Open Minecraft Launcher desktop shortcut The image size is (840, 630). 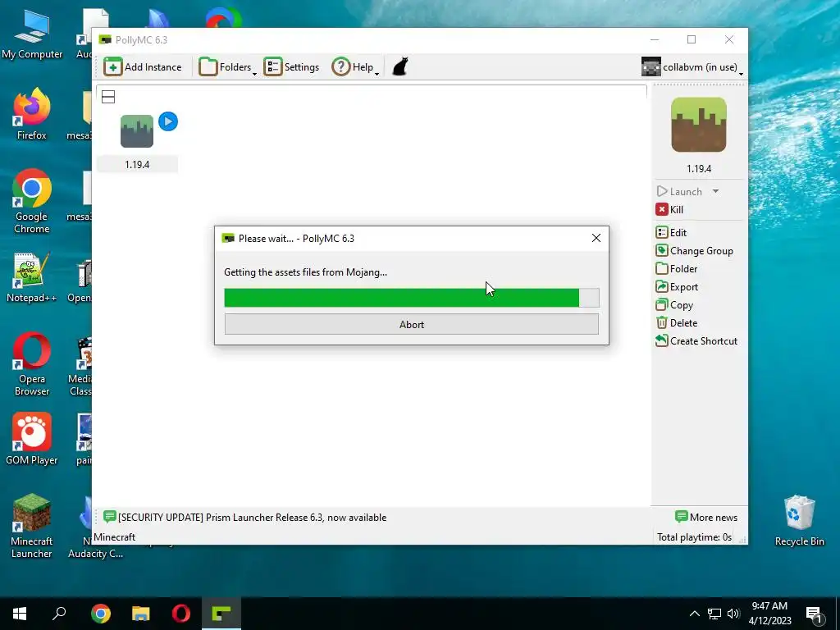pyautogui.click(x=32, y=526)
